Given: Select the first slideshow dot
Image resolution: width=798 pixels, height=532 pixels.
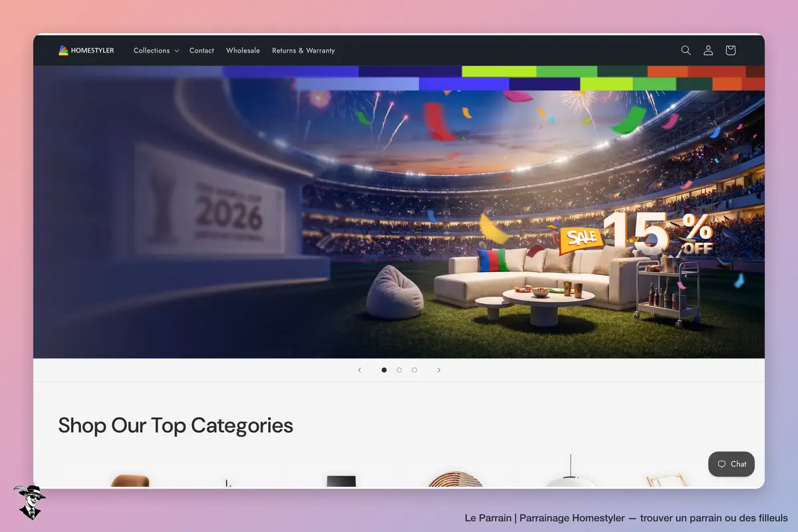Looking at the screenshot, I should [x=384, y=370].
